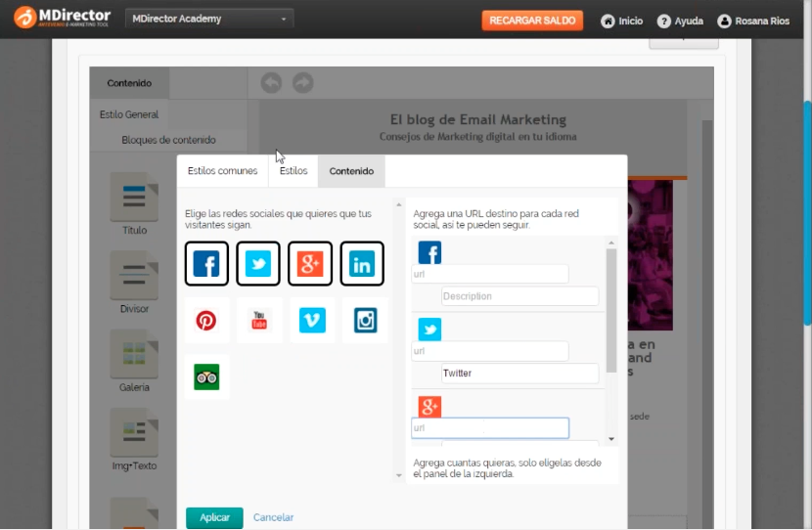The image size is (812, 530).
Task: Click the RECARGAR SALDO button
Action: (532, 21)
